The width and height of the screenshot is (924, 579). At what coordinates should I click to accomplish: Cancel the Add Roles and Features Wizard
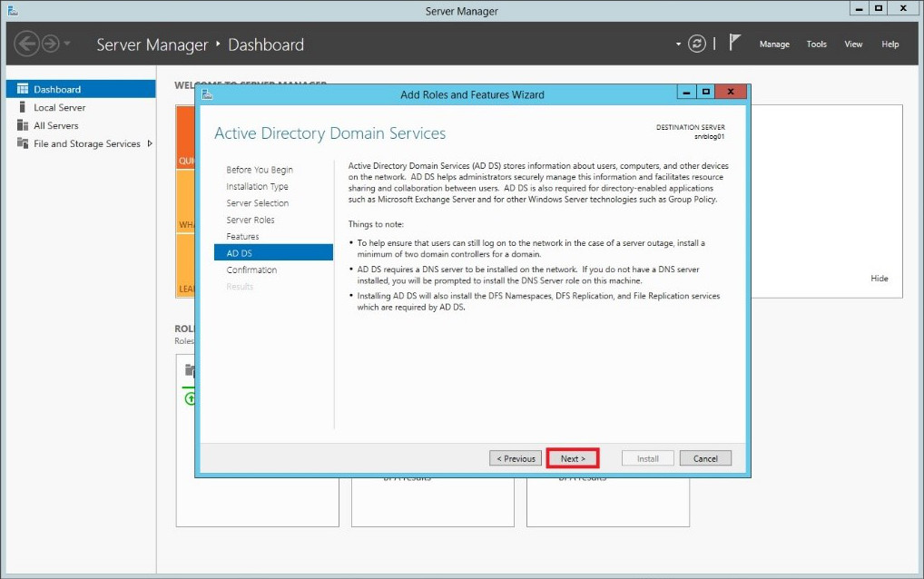tap(705, 458)
